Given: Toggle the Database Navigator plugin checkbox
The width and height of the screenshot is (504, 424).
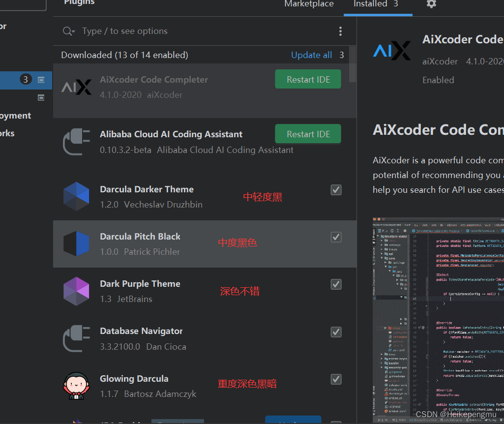Looking at the screenshot, I should pyautogui.click(x=336, y=332).
